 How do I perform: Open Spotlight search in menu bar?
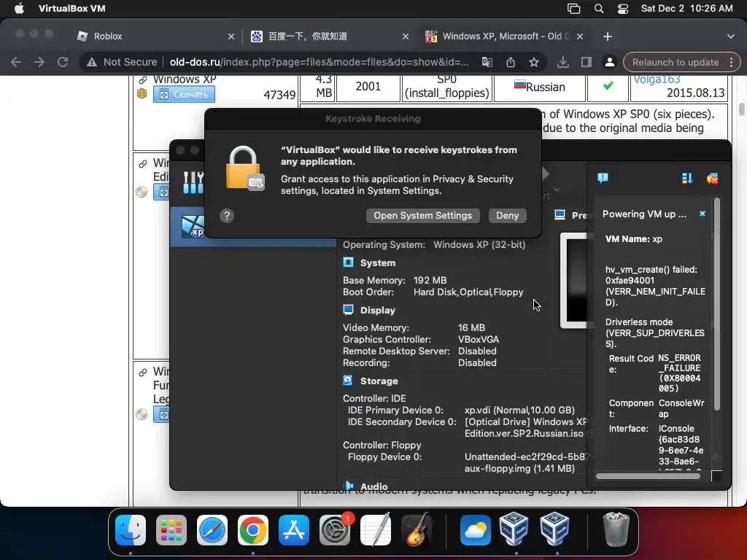tap(599, 9)
